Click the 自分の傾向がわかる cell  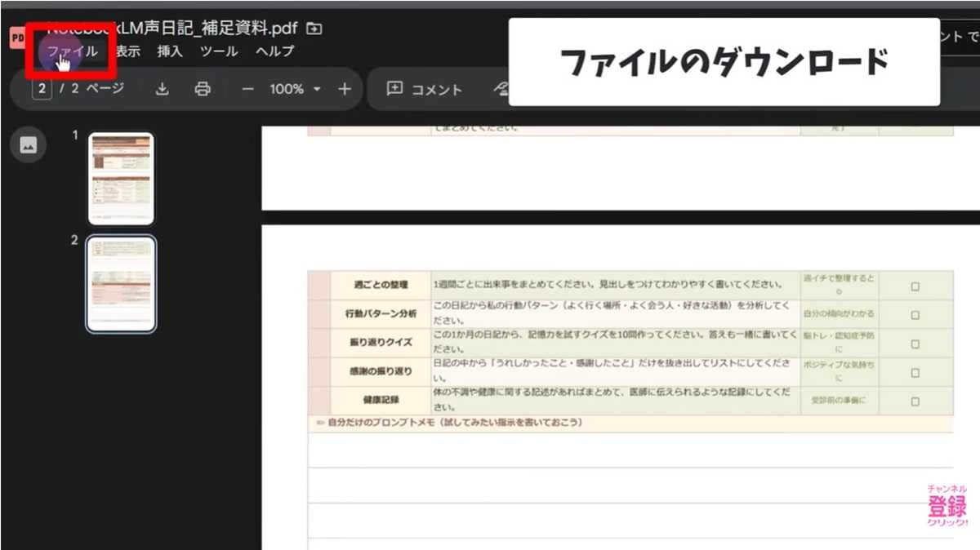839,314
